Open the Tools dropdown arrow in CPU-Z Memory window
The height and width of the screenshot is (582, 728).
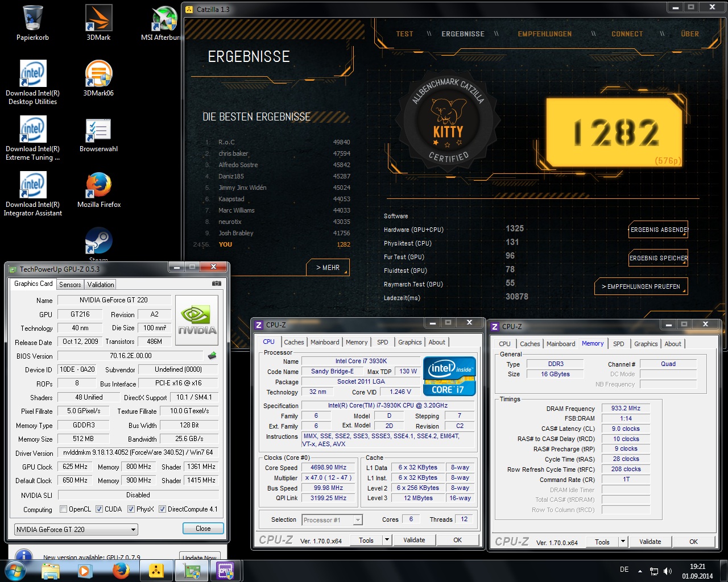point(623,542)
